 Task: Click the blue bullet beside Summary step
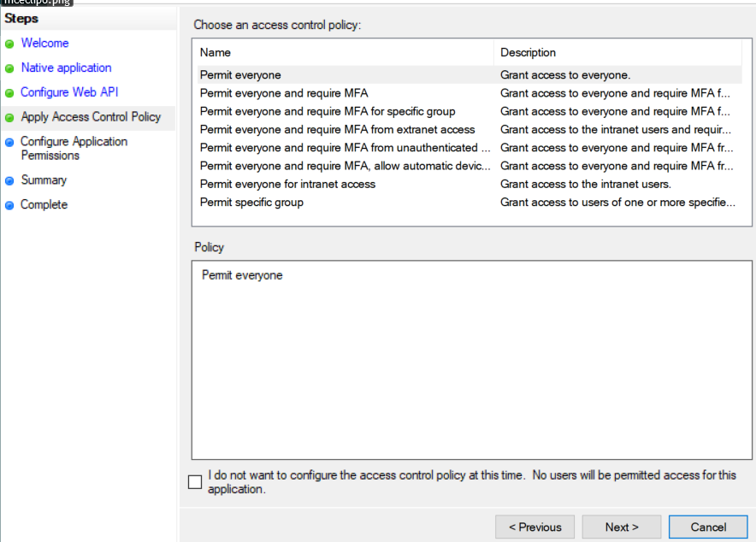coord(9,181)
